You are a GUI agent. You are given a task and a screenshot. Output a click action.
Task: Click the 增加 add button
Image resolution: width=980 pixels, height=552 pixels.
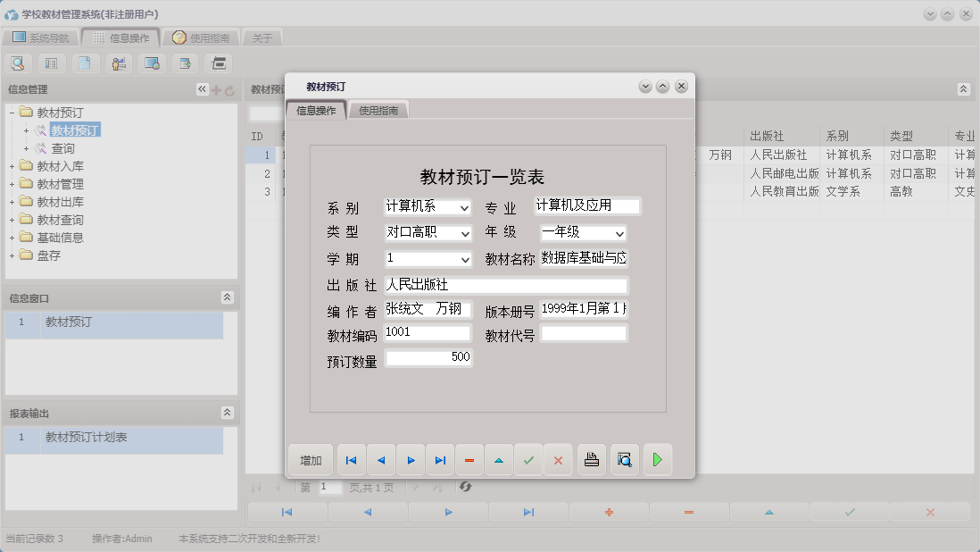[310, 459]
